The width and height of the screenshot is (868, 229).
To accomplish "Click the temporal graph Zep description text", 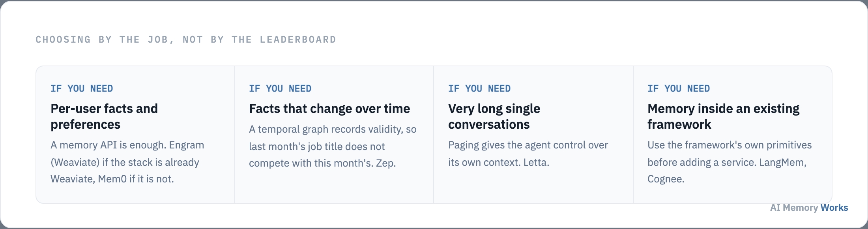I will [x=333, y=146].
